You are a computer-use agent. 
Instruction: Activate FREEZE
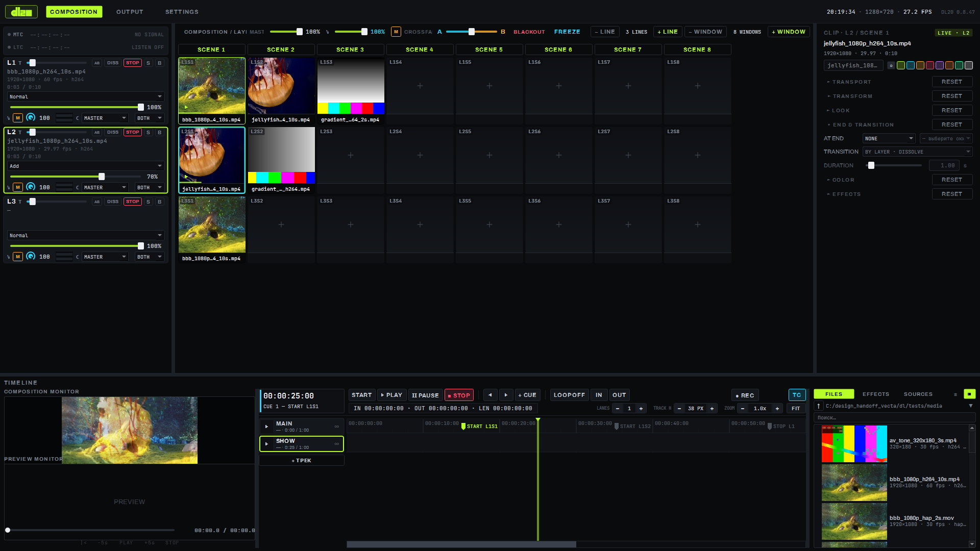pos(567,32)
